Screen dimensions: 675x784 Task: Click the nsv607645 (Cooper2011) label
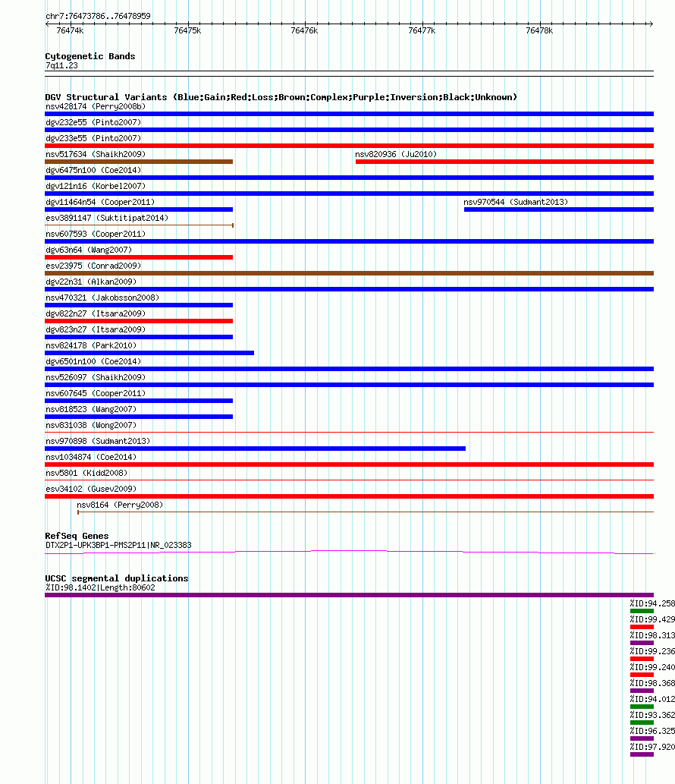(x=96, y=395)
